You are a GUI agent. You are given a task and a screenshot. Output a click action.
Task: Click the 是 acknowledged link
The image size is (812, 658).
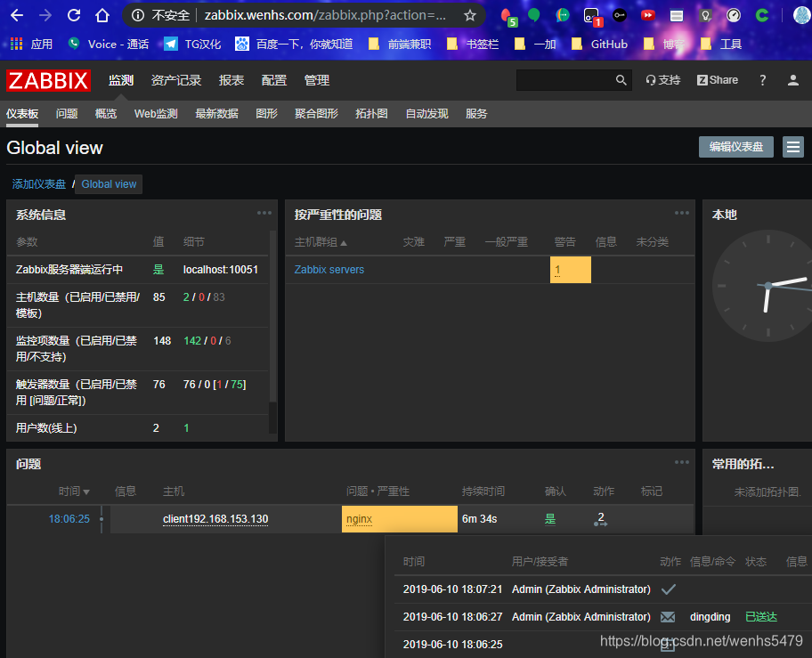pos(550,519)
